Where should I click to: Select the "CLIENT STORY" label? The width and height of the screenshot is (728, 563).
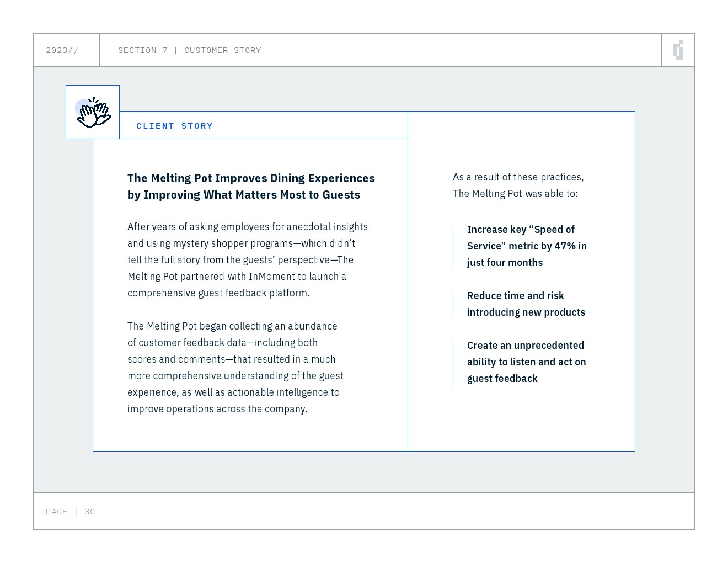pos(174,126)
